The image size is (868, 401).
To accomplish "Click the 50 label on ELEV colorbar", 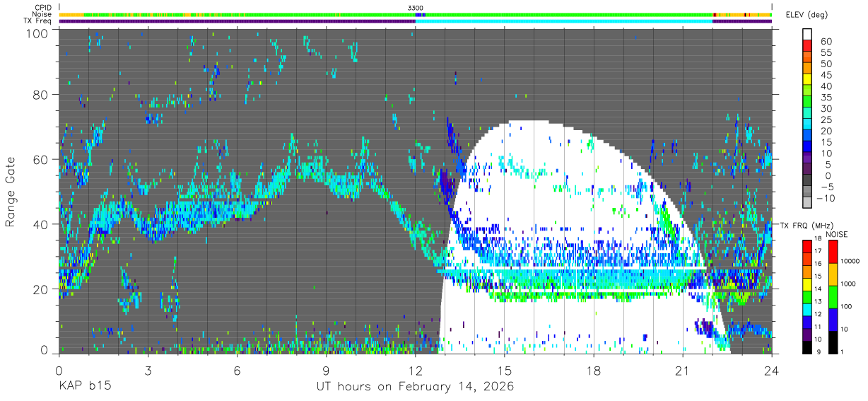I will tap(826, 64).
